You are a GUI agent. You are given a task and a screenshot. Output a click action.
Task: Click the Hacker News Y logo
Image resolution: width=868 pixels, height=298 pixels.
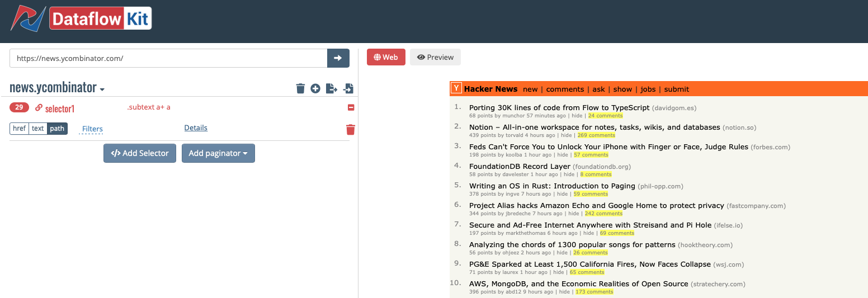pyautogui.click(x=457, y=88)
